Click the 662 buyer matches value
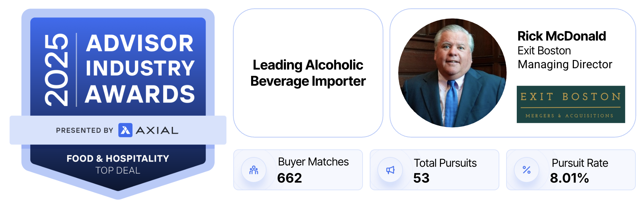Viewport: 644px width, 207px height. pyautogui.click(x=289, y=178)
